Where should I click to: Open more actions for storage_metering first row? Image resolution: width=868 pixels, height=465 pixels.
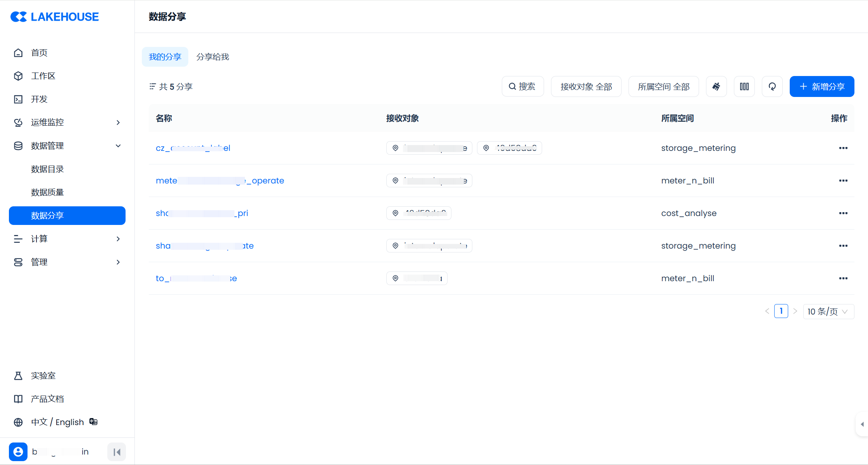click(843, 148)
